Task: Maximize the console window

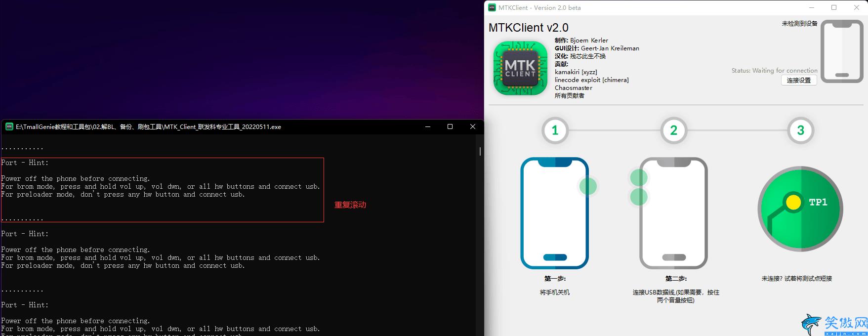Action: tap(450, 126)
